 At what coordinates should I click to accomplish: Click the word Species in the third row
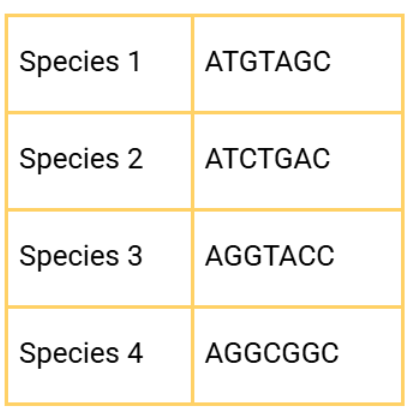coord(69,258)
